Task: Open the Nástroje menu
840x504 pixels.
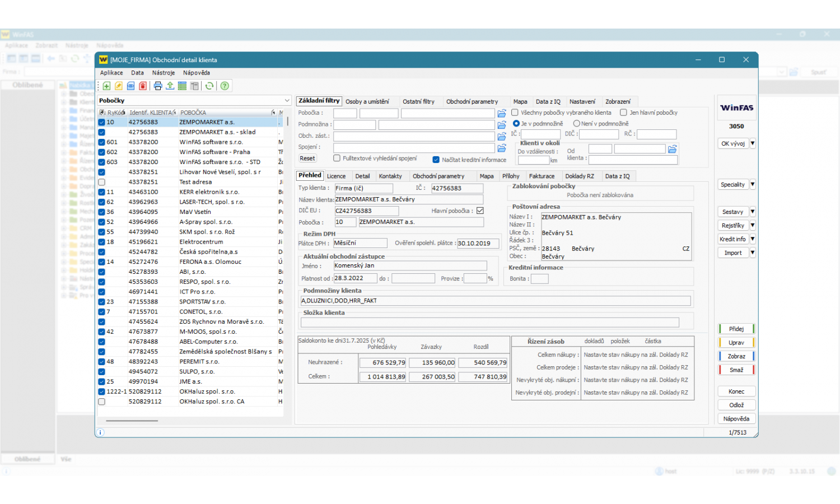Action: 163,73
